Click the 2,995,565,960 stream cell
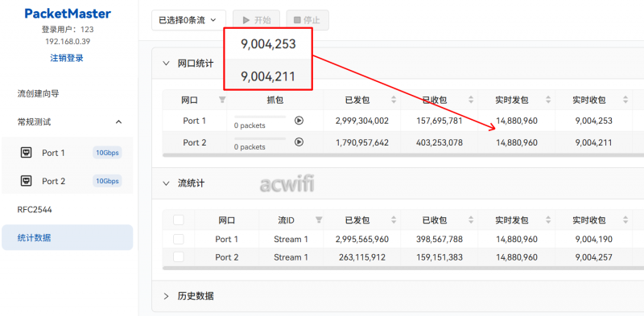 click(x=361, y=240)
